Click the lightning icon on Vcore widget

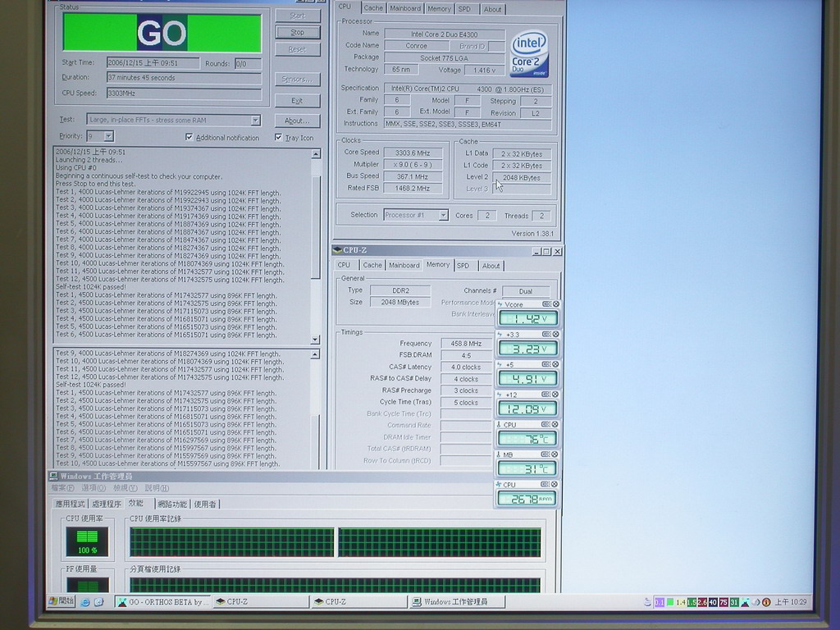[x=500, y=304]
